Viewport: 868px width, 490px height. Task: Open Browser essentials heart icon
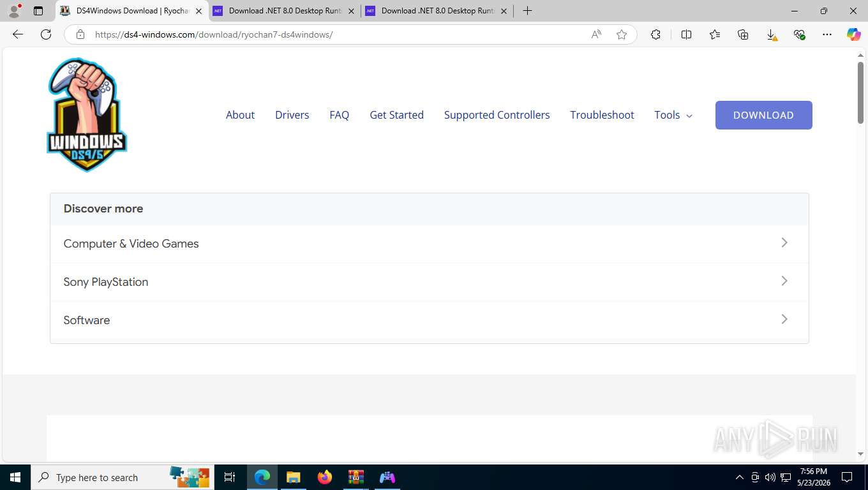[x=799, y=34]
